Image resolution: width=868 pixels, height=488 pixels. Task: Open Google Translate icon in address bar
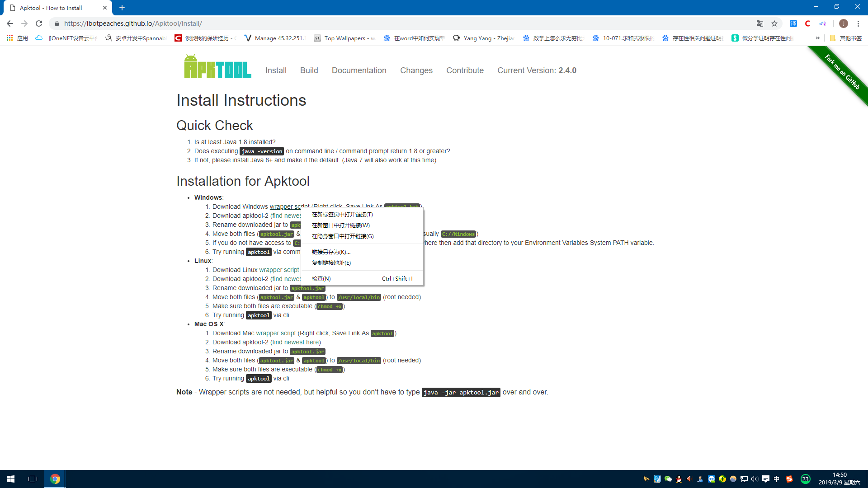click(761, 23)
